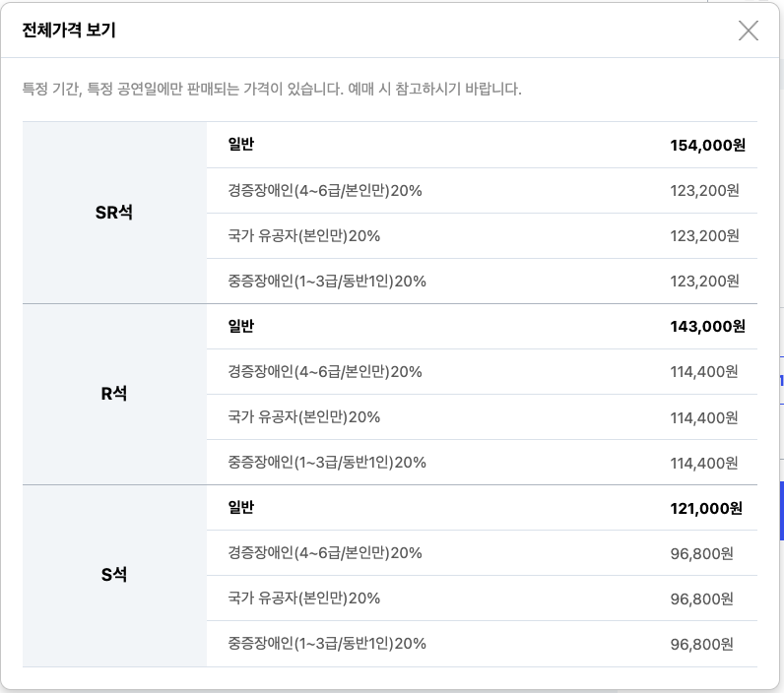This screenshot has width=784, height=693.
Task: Click 114,400원 price for R석 중증장애인
Action: (704, 464)
